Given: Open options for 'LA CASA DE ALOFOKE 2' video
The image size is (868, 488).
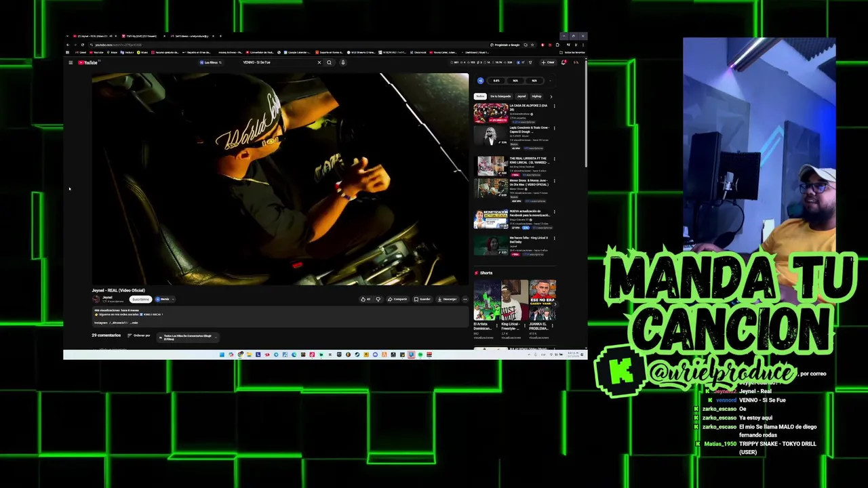Looking at the screenshot, I should pos(554,106).
